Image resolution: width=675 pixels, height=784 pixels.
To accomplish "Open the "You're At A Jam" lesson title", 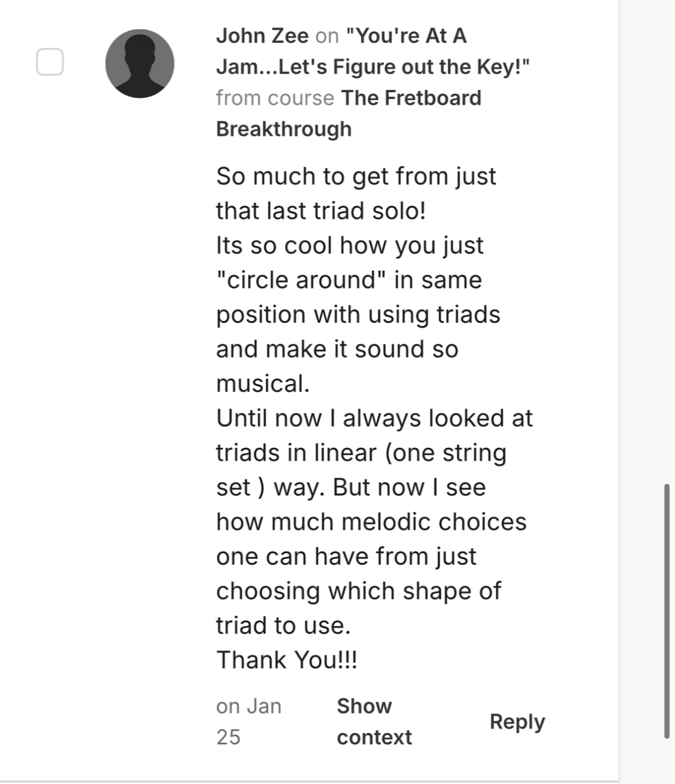I will (372, 52).
